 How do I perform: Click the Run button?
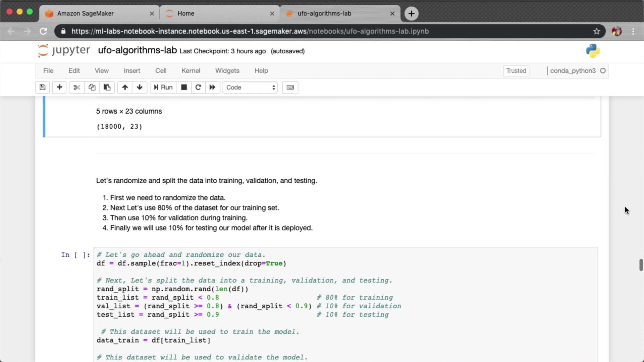(x=163, y=87)
